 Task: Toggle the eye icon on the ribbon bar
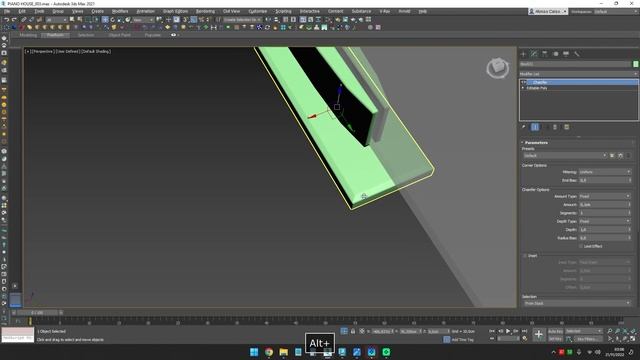(x=173, y=35)
